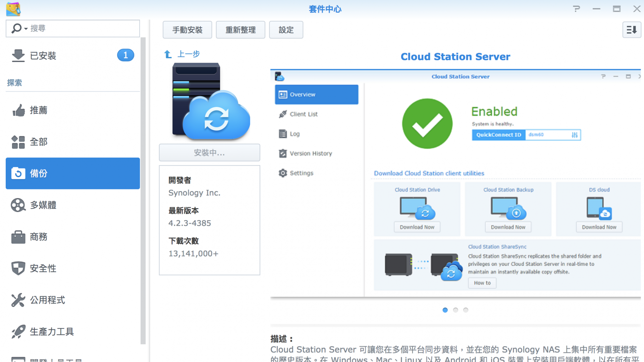Click the installed packages download icon

click(18, 56)
